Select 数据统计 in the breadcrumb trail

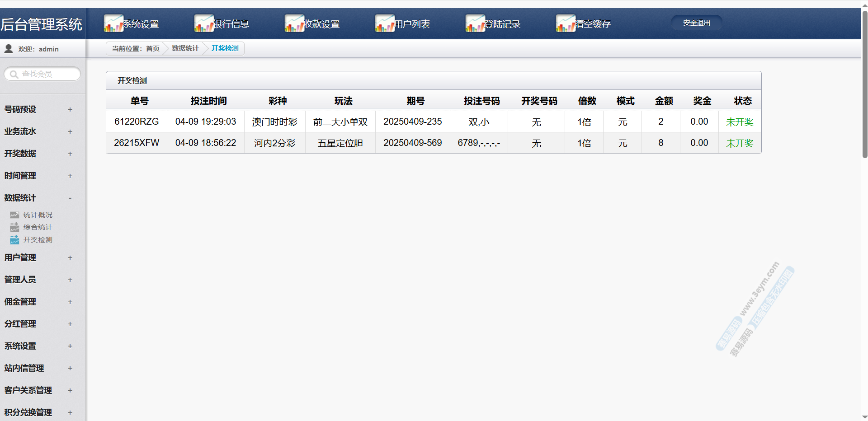coord(185,48)
